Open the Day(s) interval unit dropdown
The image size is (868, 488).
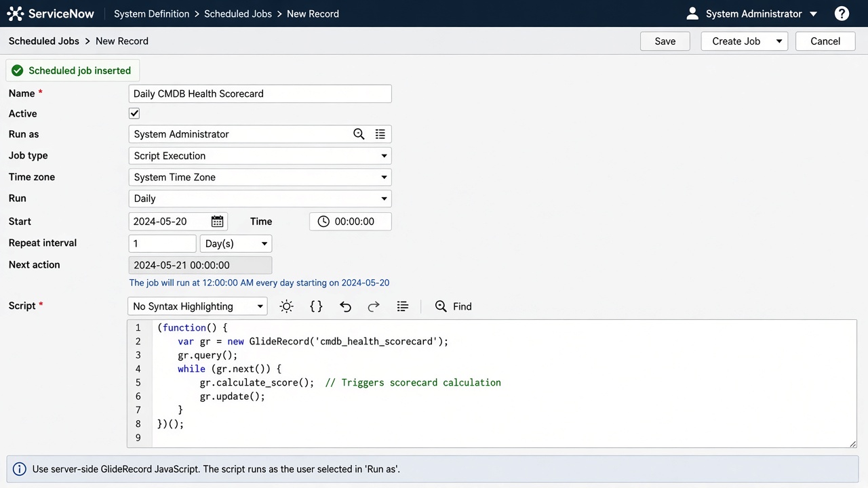click(x=236, y=243)
